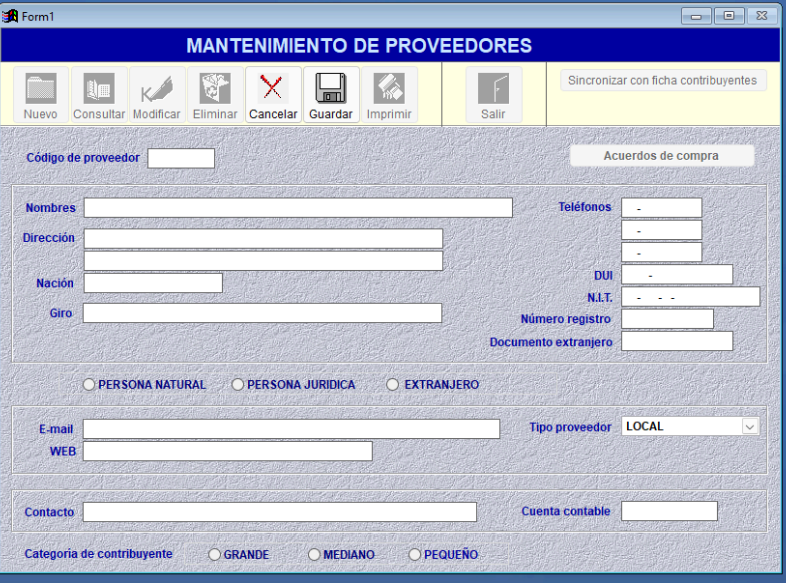
Task: Save using the Guardar floppy icon
Action: click(331, 95)
